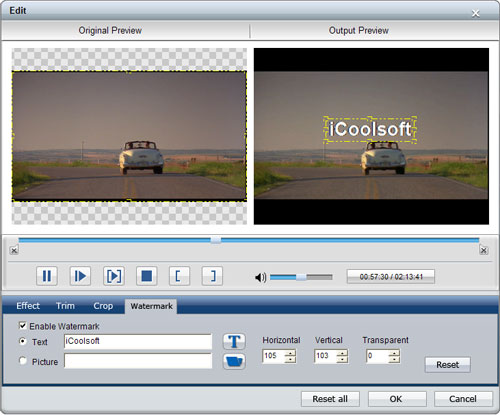Confirm edits with OK button
The width and height of the screenshot is (500, 415).
coord(396,399)
